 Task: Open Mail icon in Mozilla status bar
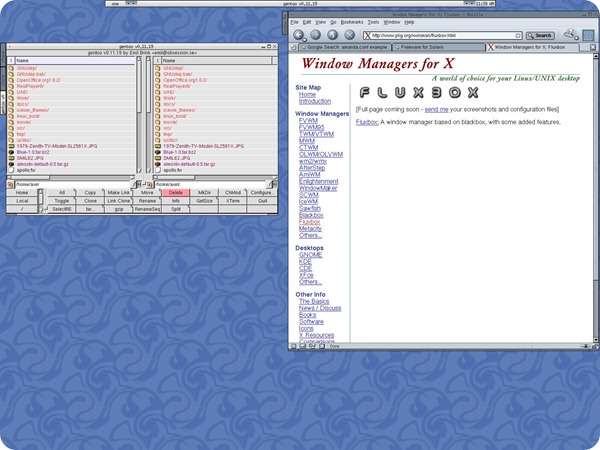[x=303, y=346]
